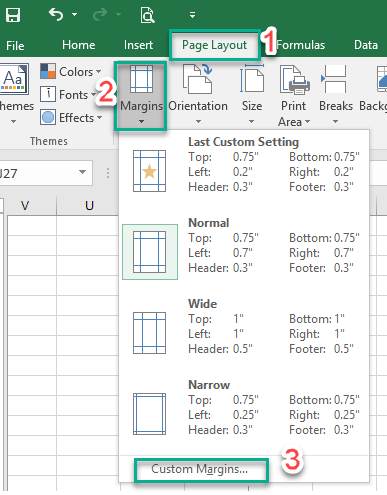Click the Colors theme swatch icon
387x495 pixels.
[48, 71]
